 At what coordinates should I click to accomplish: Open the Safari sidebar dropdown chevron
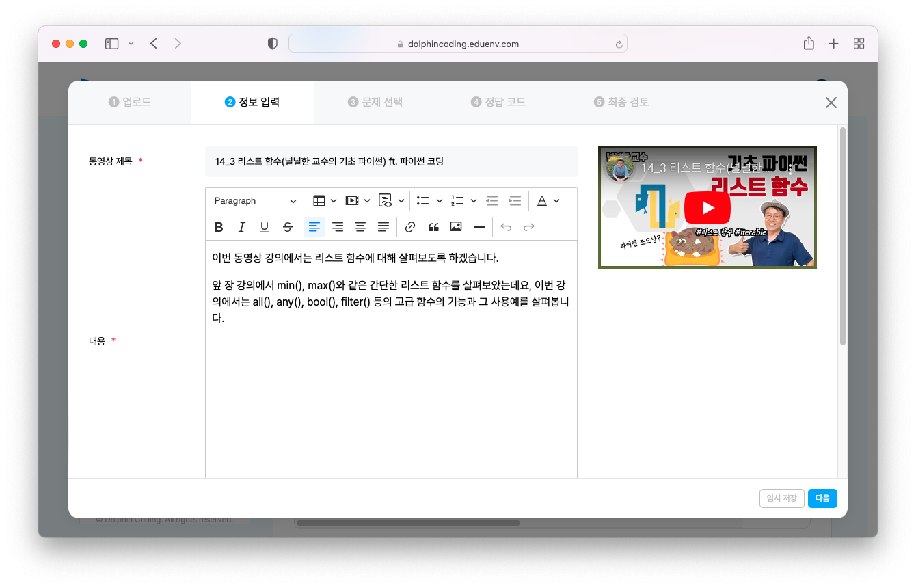(x=131, y=44)
